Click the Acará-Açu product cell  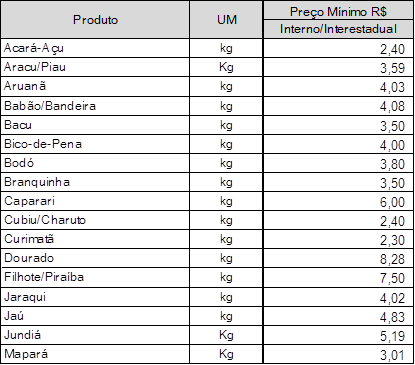coord(95,48)
